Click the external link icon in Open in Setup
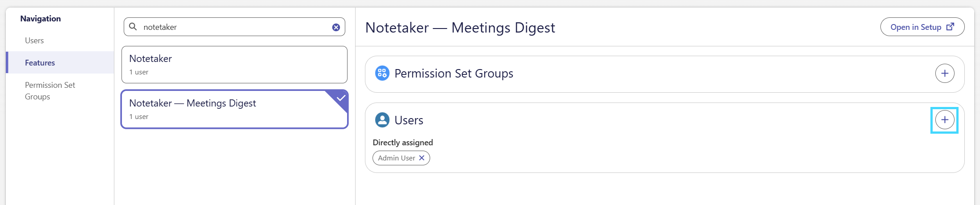This screenshot has width=980, height=205. tap(951, 27)
